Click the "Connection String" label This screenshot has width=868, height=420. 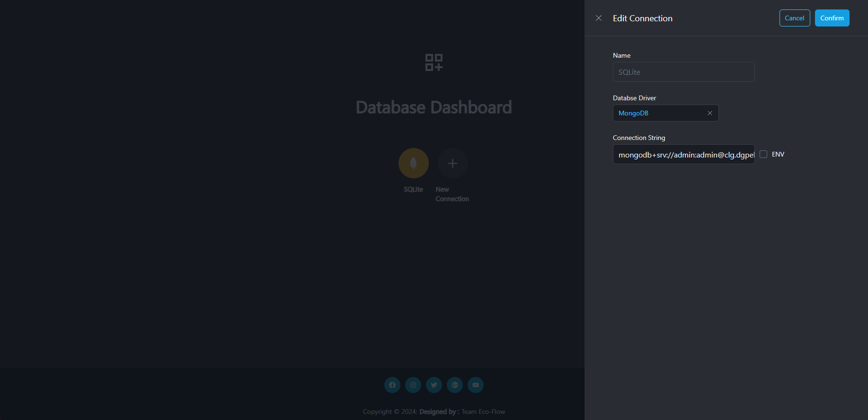pyautogui.click(x=639, y=138)
